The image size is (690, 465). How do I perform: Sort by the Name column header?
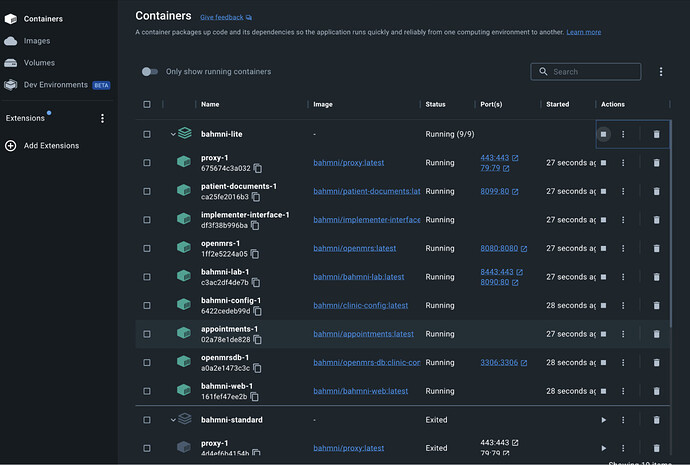click(210, 104)
